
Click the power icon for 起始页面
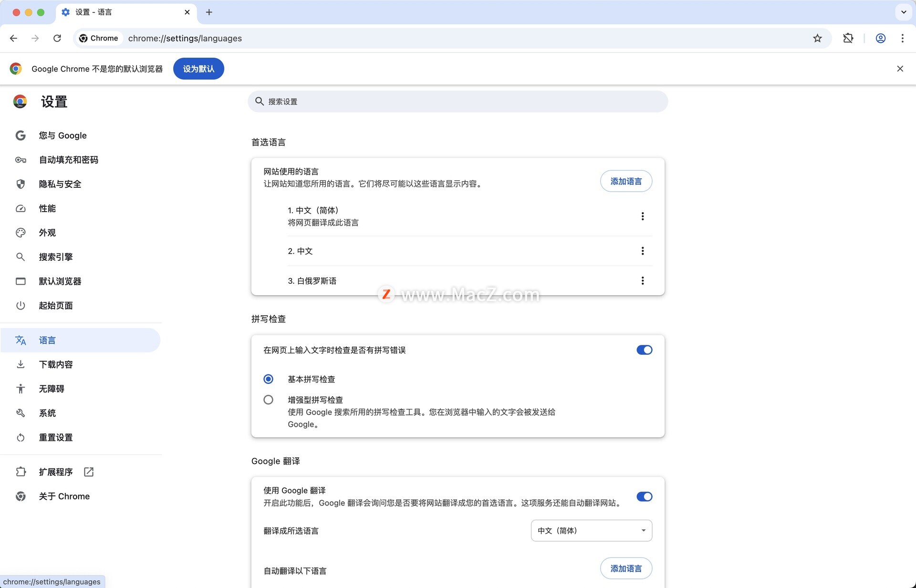click(x=21, y=306)
